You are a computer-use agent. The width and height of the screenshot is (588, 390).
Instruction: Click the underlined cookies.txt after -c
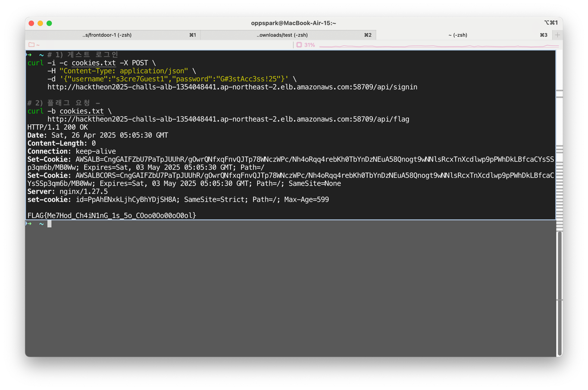[x=93, y=63]
